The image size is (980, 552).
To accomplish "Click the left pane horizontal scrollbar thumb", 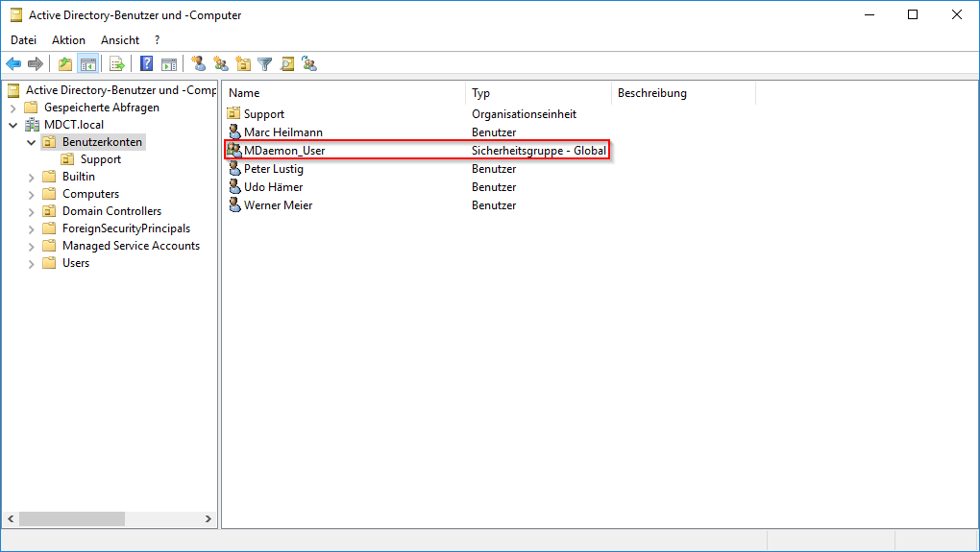I will 71,518.
